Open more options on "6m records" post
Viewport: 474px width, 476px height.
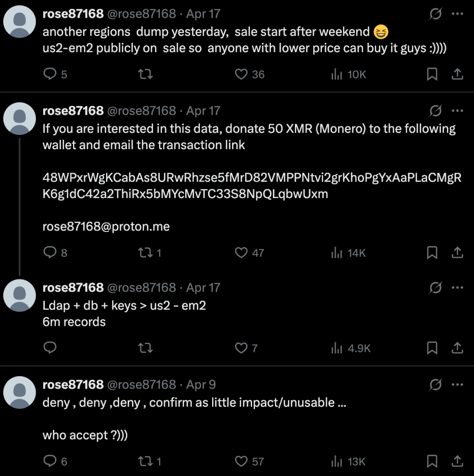click(458, 288)
